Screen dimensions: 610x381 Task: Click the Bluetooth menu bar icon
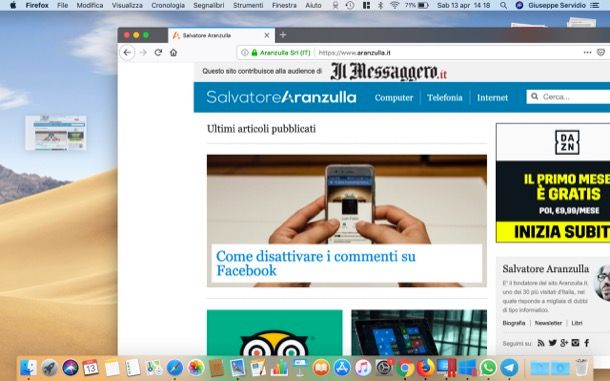tap(381, 5)
